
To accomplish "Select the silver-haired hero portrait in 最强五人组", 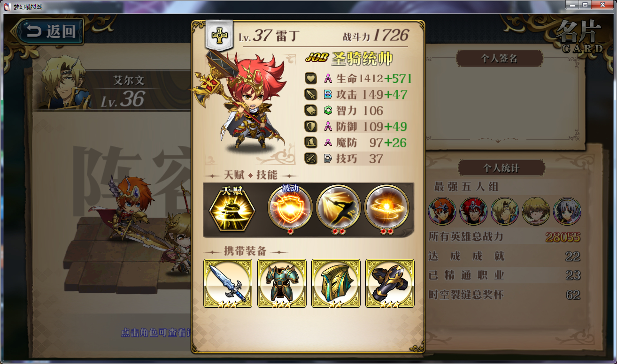I will click(x=567, y=211).
